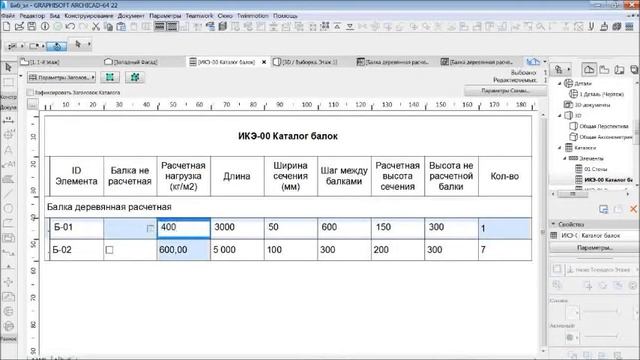Click the Open file icon

tap(19, 27)
